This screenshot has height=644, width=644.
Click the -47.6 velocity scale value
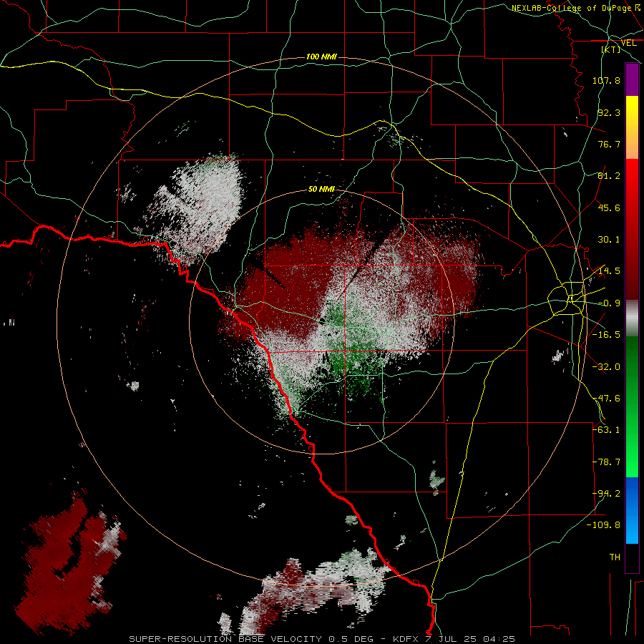[x=606, y=399]
